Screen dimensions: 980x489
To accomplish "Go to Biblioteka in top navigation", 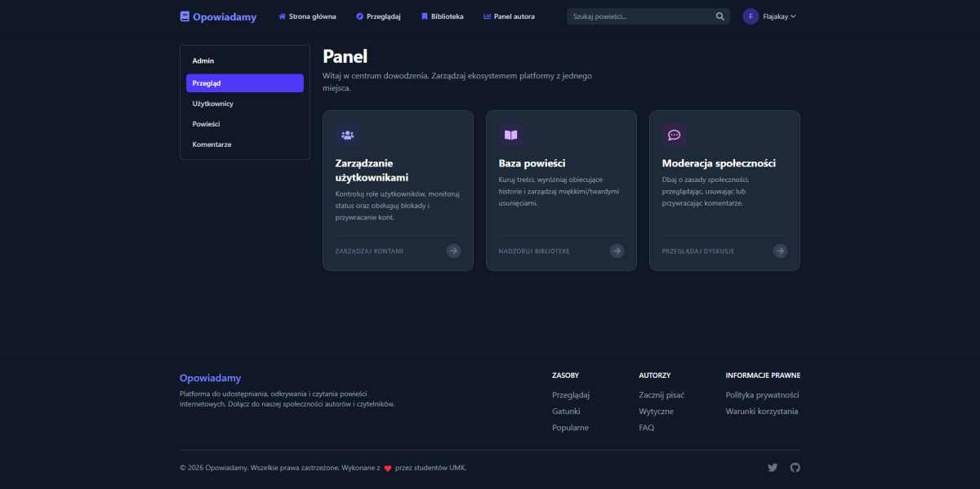I will click(x=442, y=16).
